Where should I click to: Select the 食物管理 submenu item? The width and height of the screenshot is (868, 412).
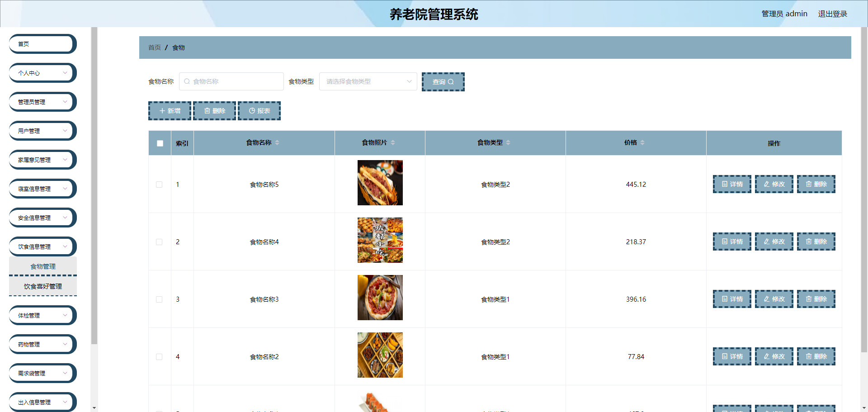pyautogui.click(x=43, y=266)
